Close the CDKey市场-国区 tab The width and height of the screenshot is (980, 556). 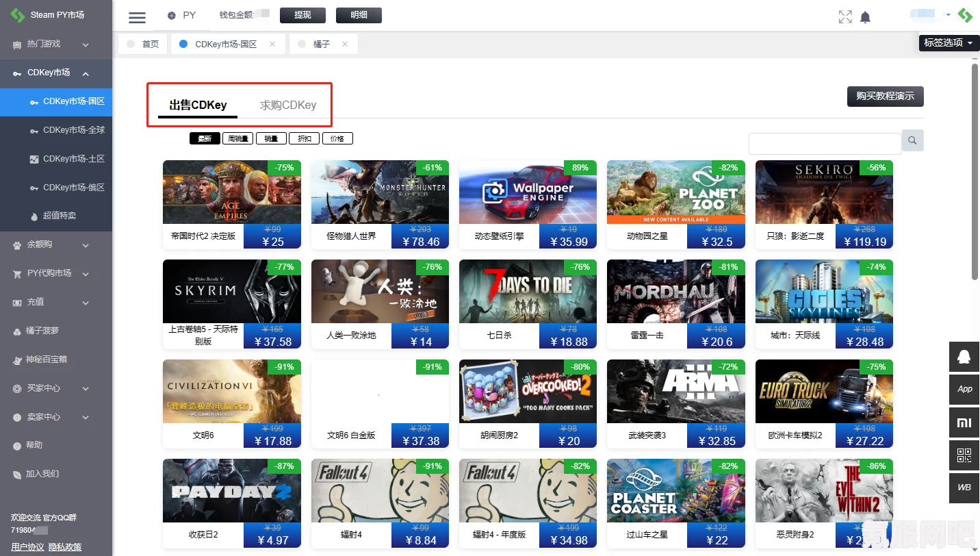point(272,44)
